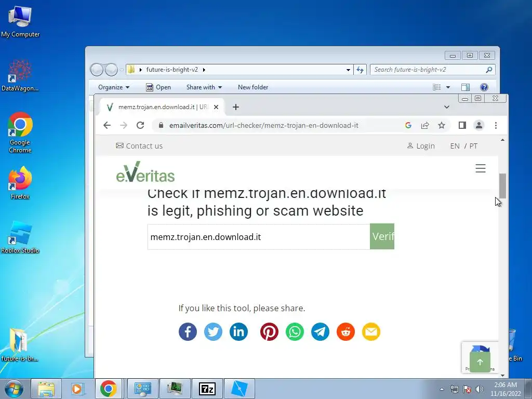This screenshot has width=532, height=399.
Task: Click the page vertical scrollbar thumb
Action: [502, 186]
